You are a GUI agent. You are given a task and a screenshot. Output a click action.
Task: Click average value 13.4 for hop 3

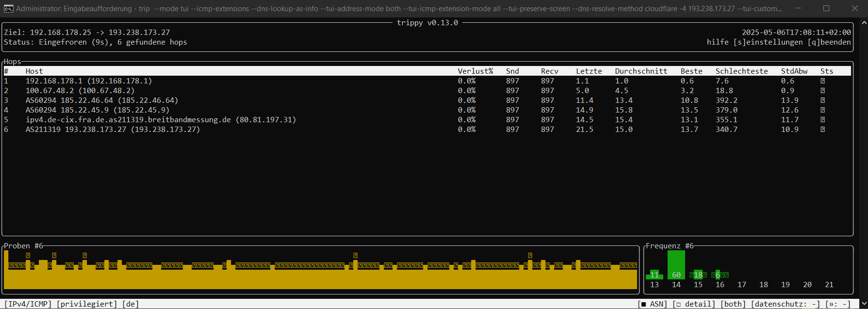pos(624,100)
